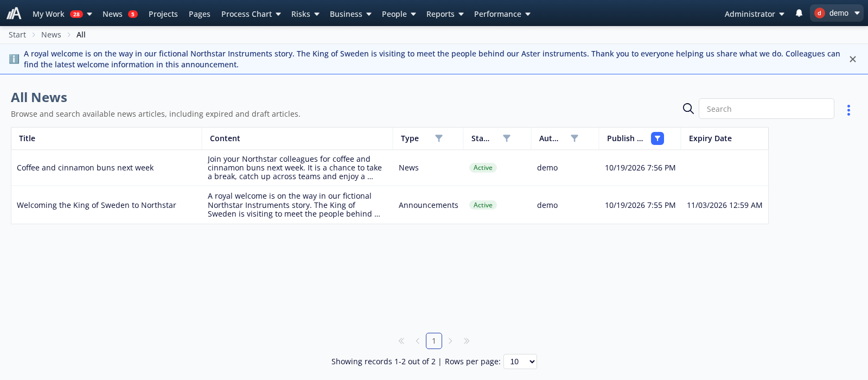Open the Administrator dropdown menu
This screenshot has width=868, height=380.
pos(755,14)
